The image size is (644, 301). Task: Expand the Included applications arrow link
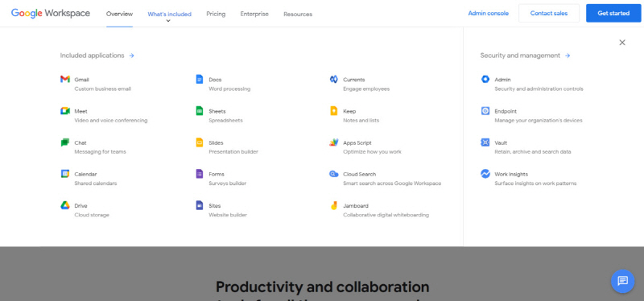(x=131, y=56)
